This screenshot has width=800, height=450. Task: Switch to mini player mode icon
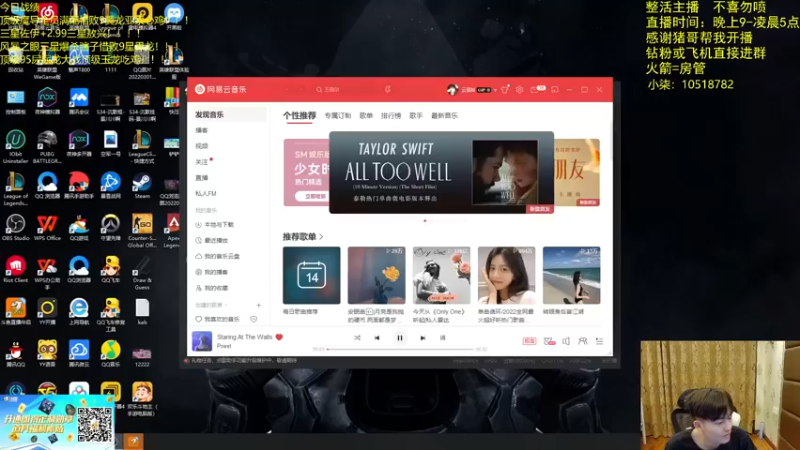coord(555,89)
